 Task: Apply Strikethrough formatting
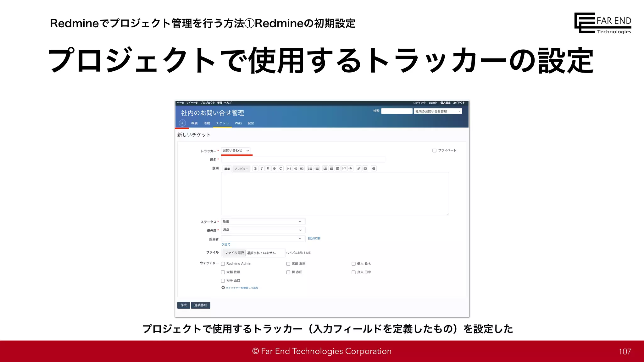[x=274, y=168]
